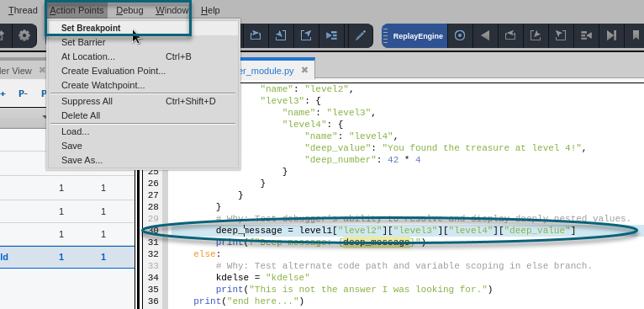Open the Thread menu
The image size is (644, 309).
(x=23, y=10)
